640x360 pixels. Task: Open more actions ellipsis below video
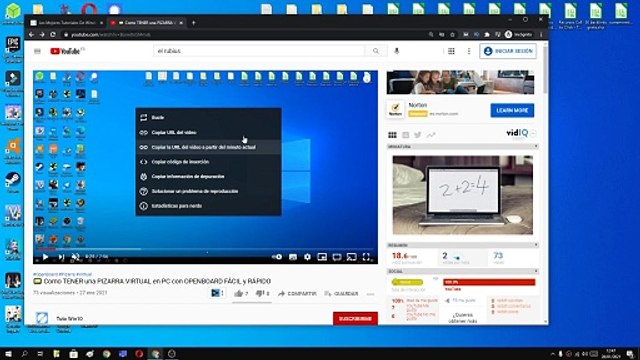(x=370, y=294)
